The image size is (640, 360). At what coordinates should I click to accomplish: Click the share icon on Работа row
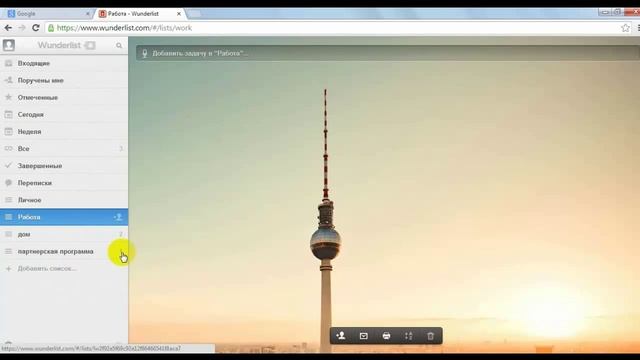coord(118,217)
